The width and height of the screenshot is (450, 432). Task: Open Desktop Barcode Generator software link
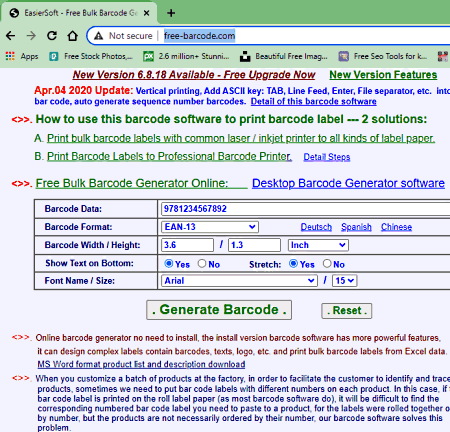(348, 183)
